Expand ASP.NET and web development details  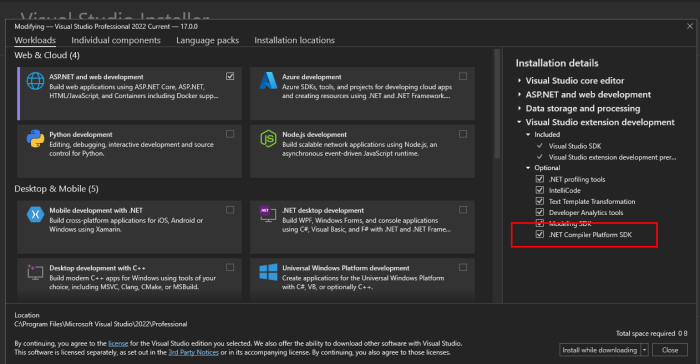point(519,95)
